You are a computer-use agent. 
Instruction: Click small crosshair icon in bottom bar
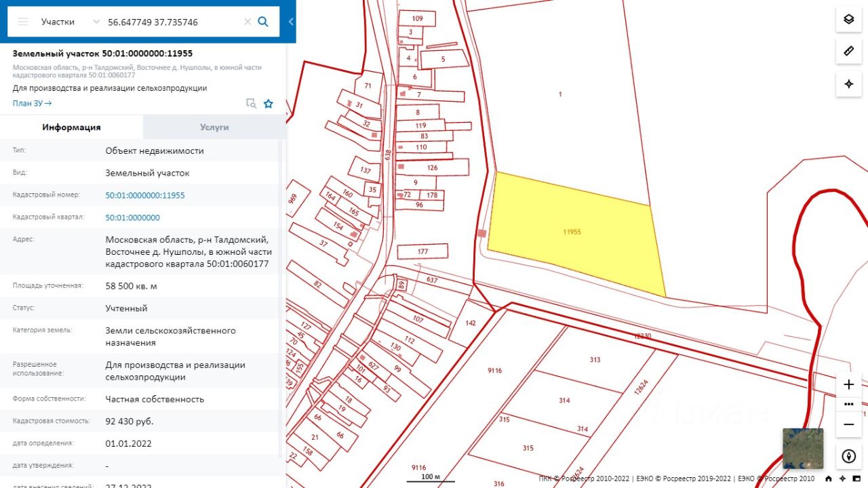coord(843,479)
